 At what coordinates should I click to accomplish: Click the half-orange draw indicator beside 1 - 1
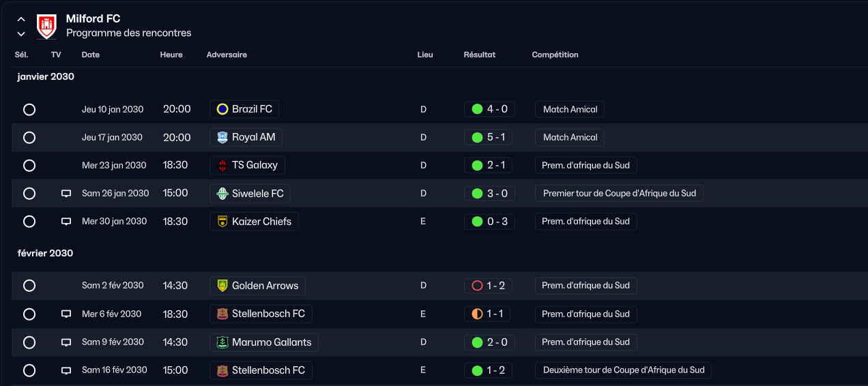tap(477, 314)
